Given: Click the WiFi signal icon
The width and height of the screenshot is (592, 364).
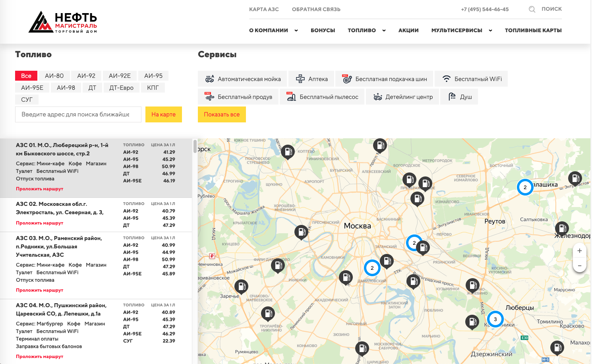Looking at the screenshot, I should [447, 79].
